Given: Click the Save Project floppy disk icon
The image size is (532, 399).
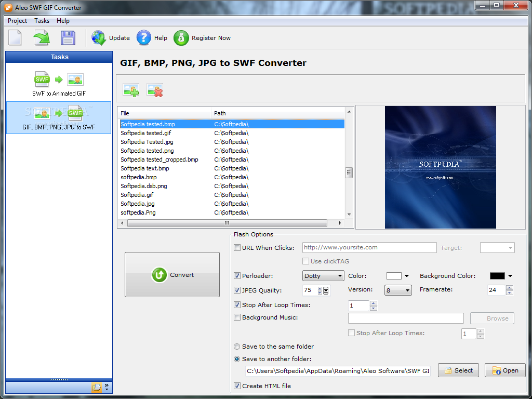Looking at the screenshot, I should point(68,37).
